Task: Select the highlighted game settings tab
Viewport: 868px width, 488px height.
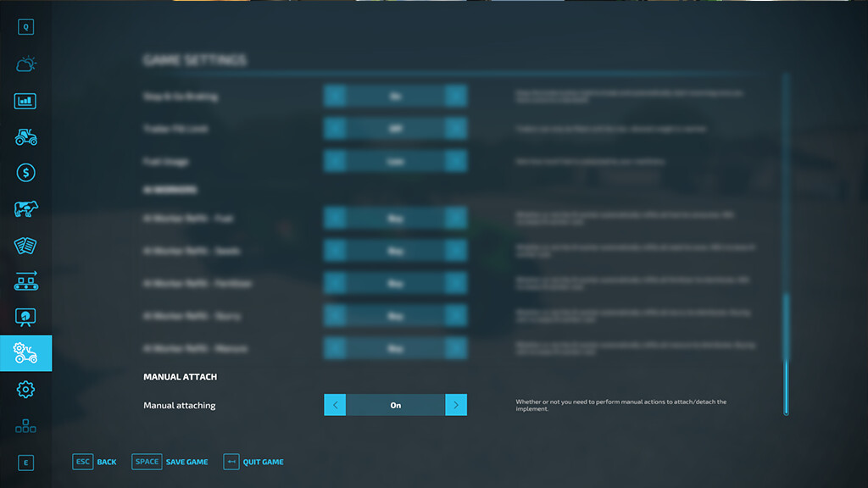Action: (x=25, y=353)
